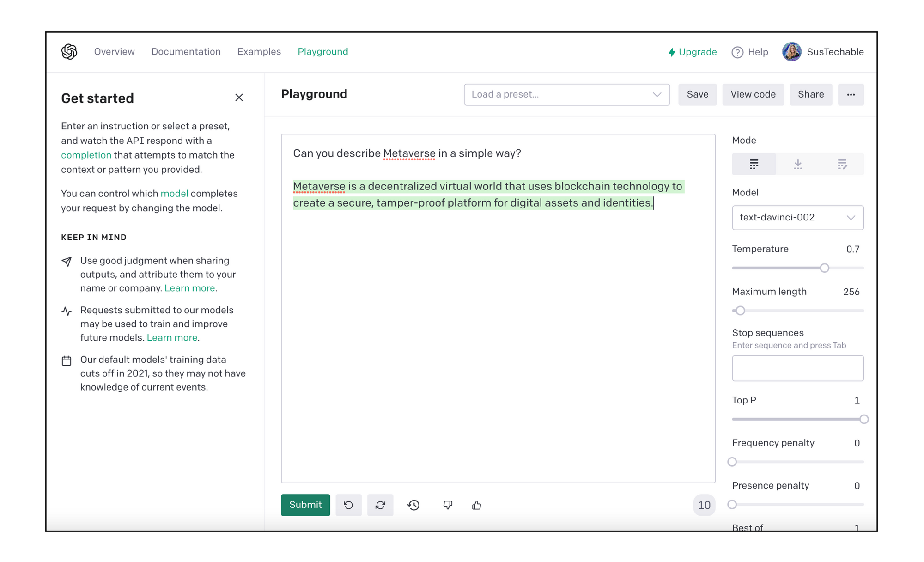Click the regenerate completion icon
924x562 pixels.
pyautogui.click(x=380, y=505)
